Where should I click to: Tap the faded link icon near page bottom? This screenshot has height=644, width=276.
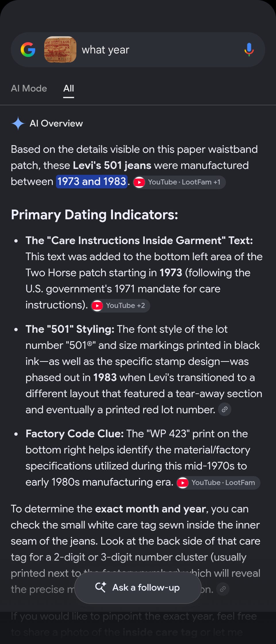coord(223,589)
